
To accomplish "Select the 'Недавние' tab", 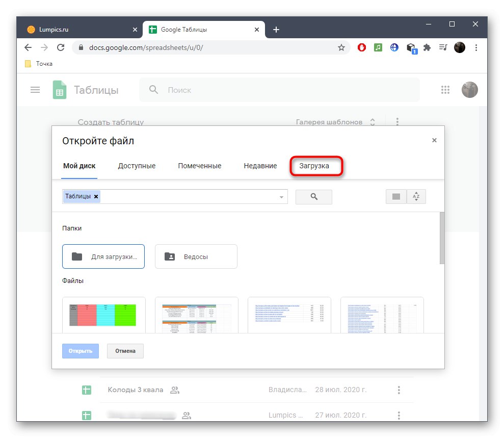I will tap(260, 166).
